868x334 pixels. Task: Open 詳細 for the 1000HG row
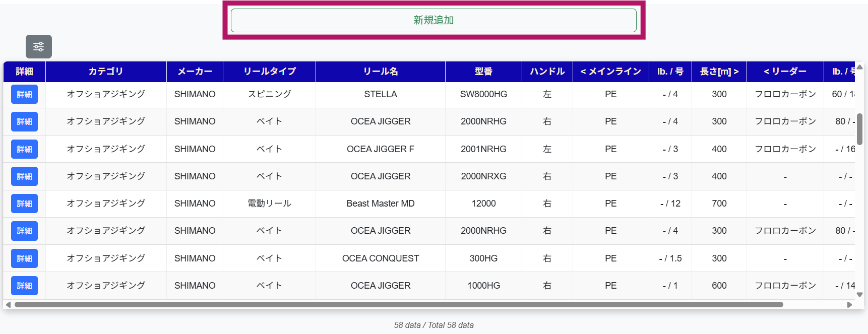[x=24, y=286]
